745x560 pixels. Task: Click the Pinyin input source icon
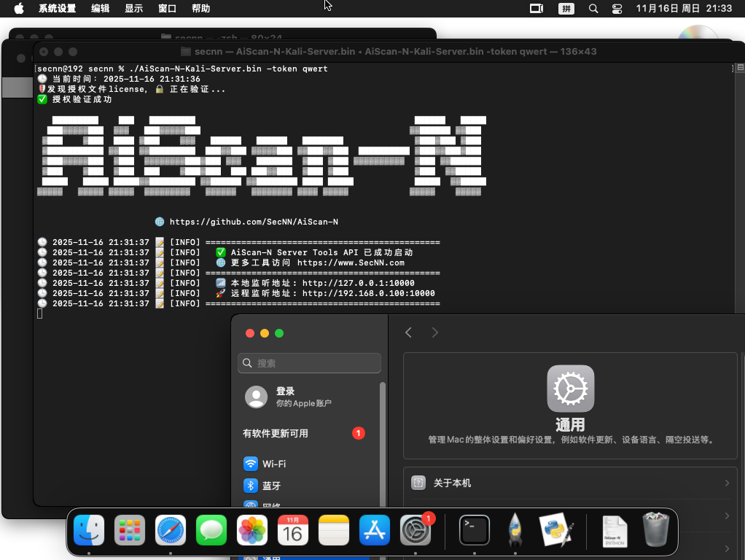point(566,9)
